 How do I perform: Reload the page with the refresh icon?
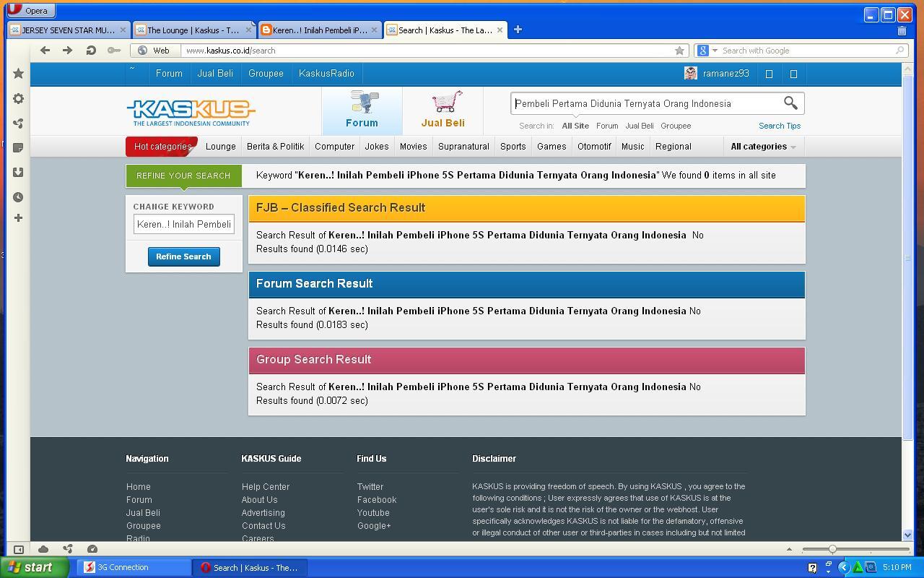pyautogui.click(x=91, y=51)
